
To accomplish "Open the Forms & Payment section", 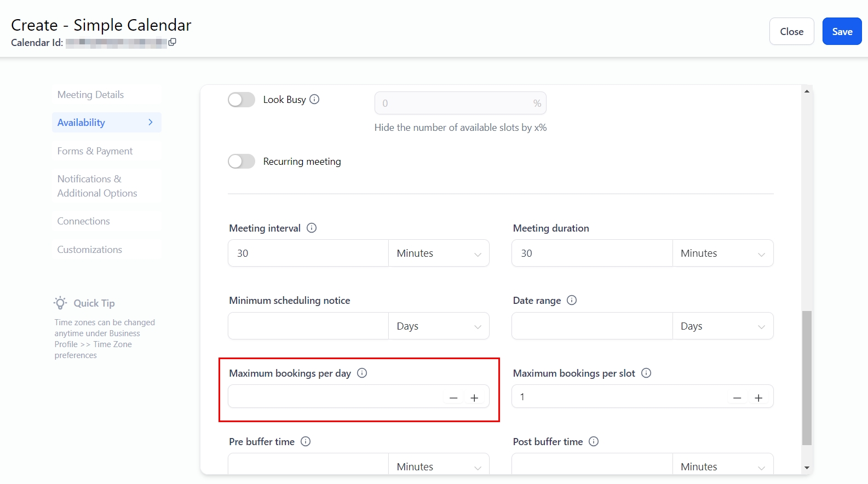I will tap(95, 151).
